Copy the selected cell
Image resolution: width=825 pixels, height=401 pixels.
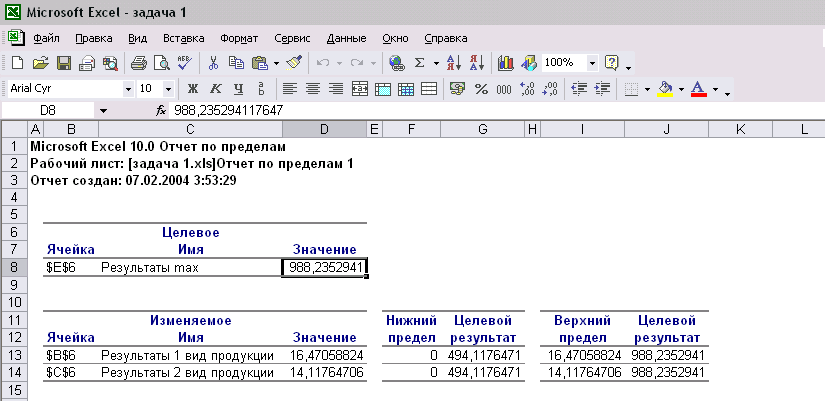pyautogui.click(x=236, y=64)
